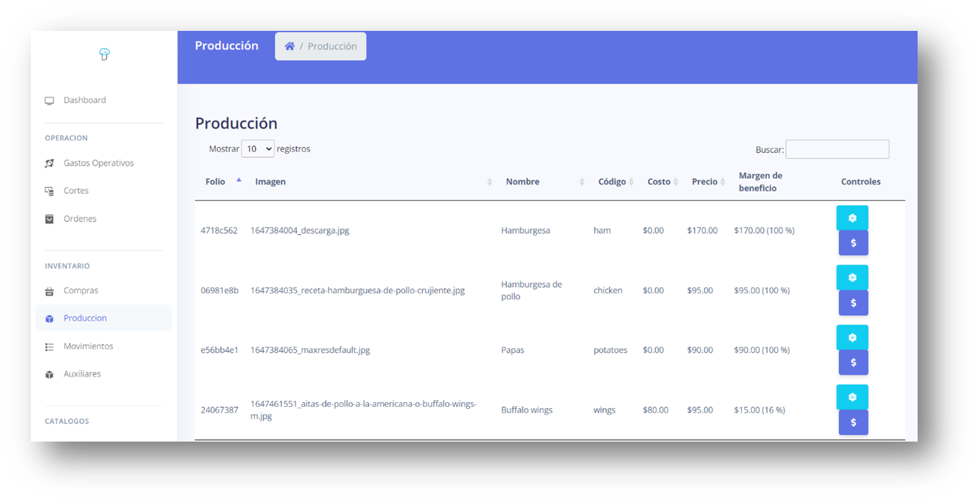Viewport: 980px width, 504px height.
Task: Click dollar button for Papas row
Action: pyautogui.click(x=853, y=363)
